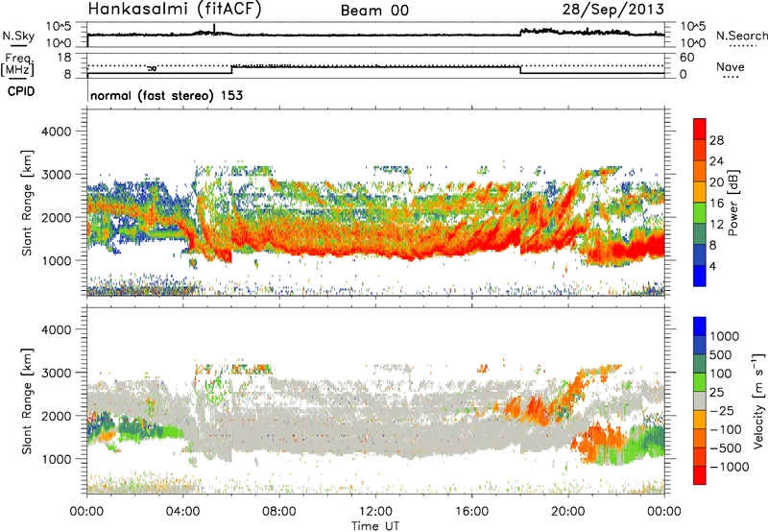The image size is (768, 532).
Task: Click the 04:00 time axis label
Action: click(x=183, y=512)
